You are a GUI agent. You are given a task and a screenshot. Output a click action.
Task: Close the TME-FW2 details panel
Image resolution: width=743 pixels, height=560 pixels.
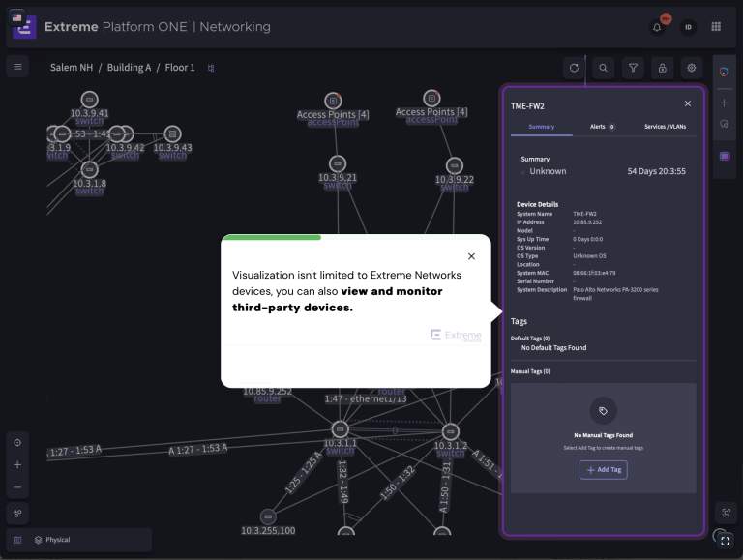click(688, 103)
